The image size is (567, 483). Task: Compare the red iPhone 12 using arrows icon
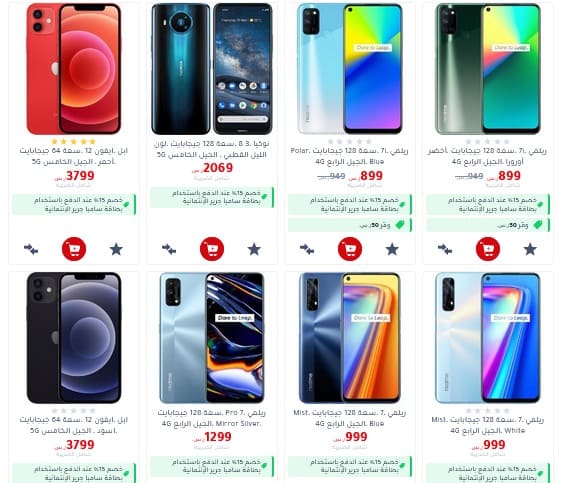tap(31, 249)
